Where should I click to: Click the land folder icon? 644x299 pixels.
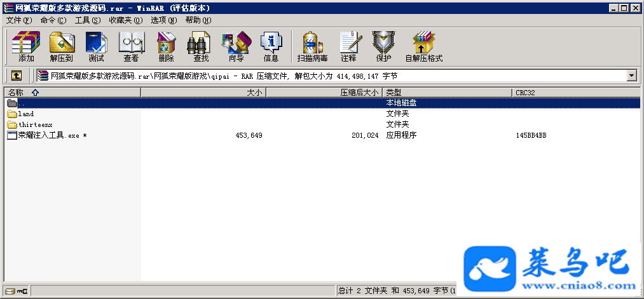[x=12, y=114]
